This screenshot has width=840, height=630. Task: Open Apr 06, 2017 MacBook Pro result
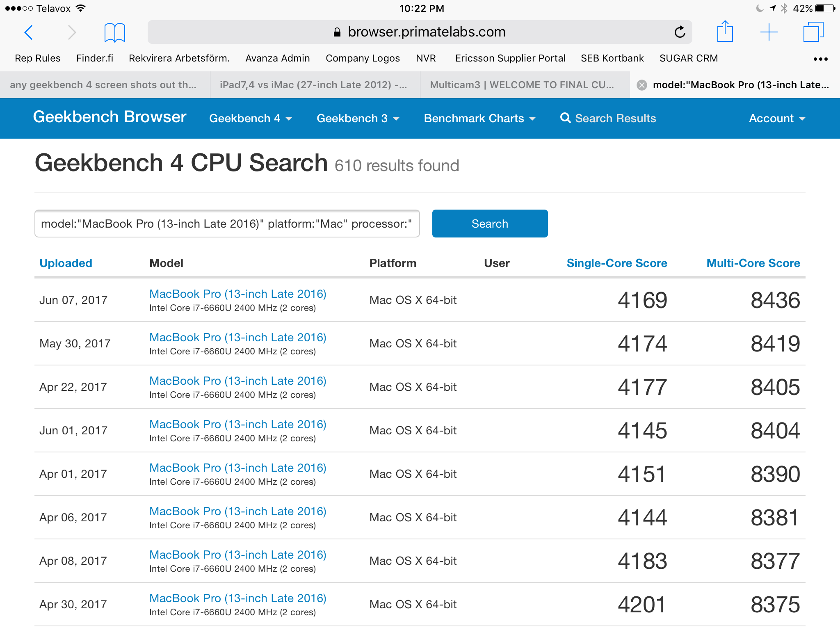[238, 511]
